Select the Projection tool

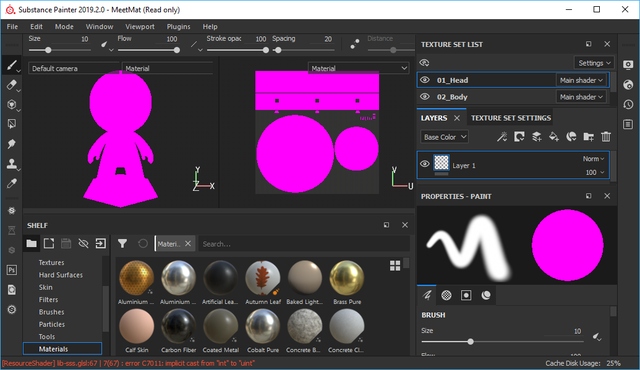tap(11, 104)
